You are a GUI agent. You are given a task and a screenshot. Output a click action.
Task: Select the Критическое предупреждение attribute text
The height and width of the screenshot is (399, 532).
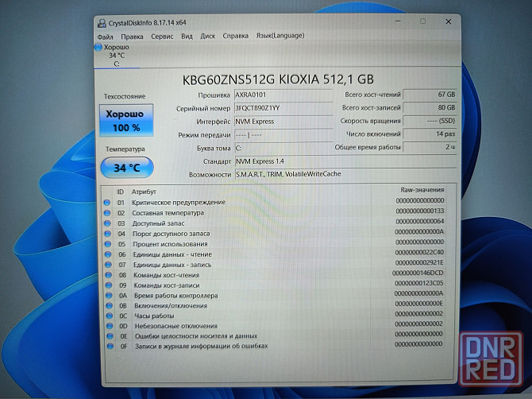pos(179,203)
